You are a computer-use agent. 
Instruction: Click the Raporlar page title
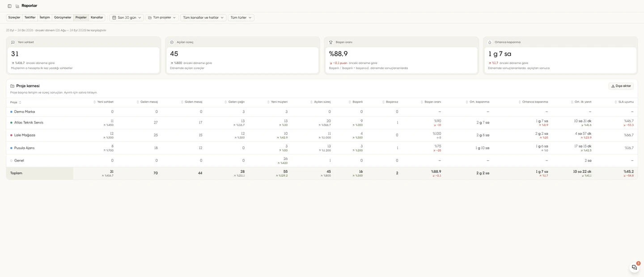click(x=30, y=6)
